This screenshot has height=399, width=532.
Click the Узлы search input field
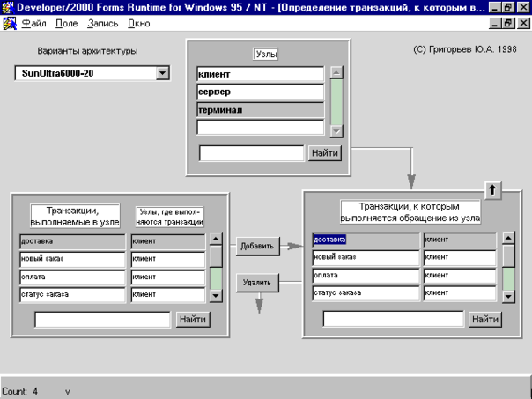tap(251, 153)
